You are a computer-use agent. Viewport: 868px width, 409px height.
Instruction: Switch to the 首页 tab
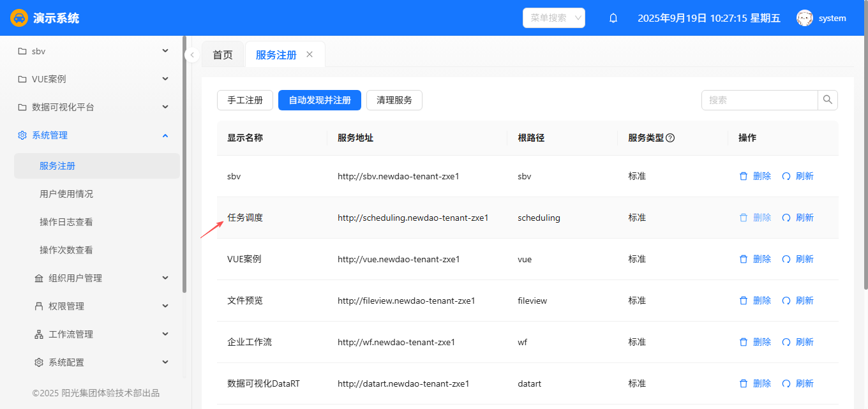[x=223, y=55]
